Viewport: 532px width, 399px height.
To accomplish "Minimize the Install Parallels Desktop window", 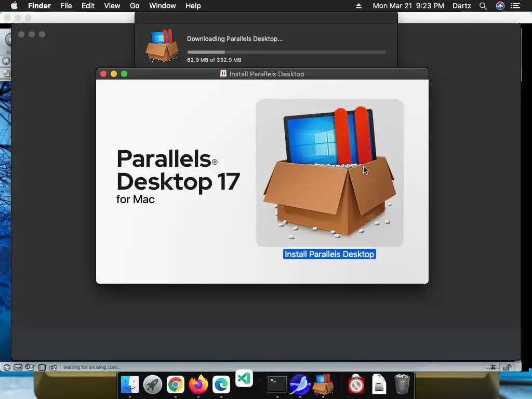I will (114, 74).
